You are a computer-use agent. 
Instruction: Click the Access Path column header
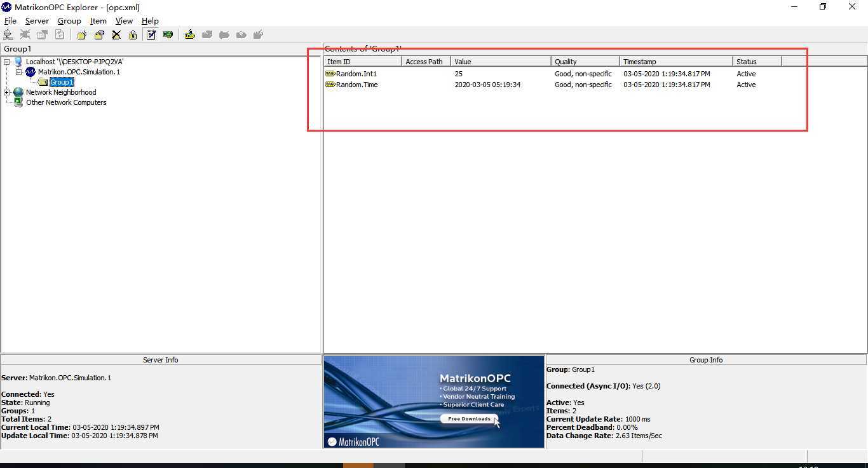point(426,62)
